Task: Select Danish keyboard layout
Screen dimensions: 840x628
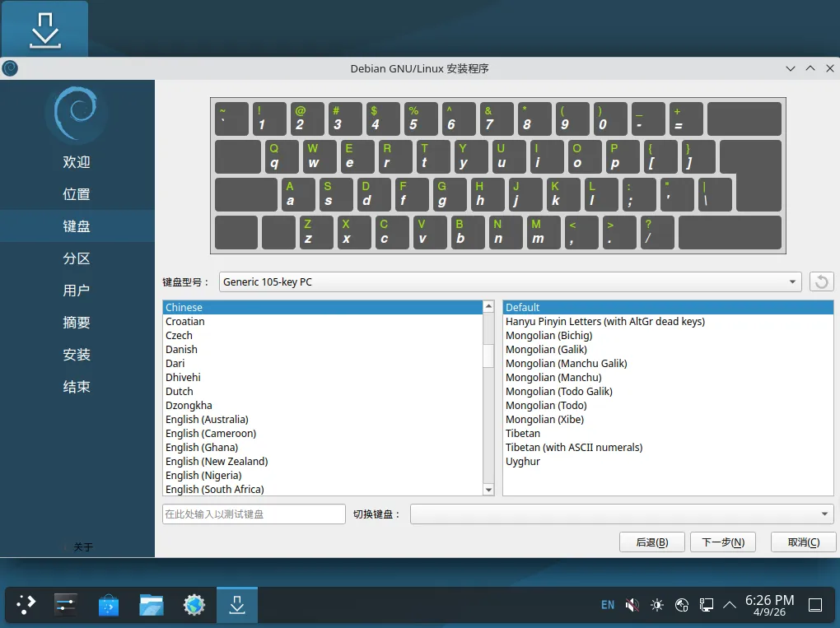Action: [323, 349]
